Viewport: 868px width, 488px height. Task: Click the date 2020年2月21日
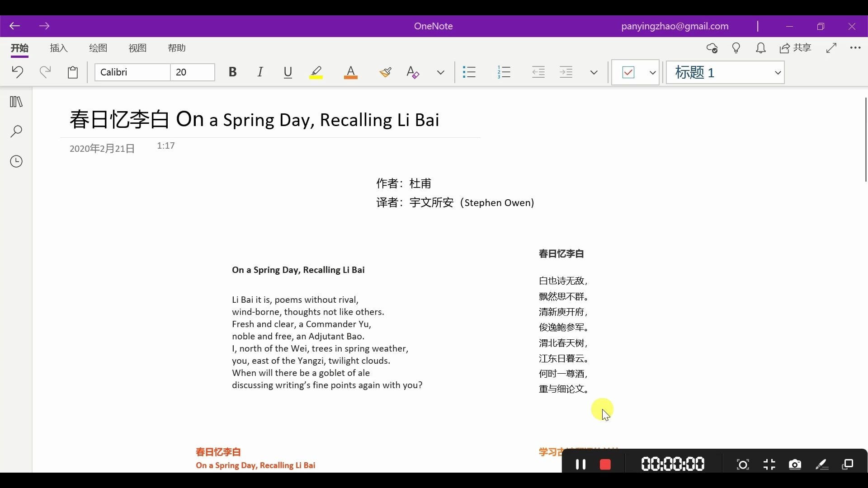(102, 149)
